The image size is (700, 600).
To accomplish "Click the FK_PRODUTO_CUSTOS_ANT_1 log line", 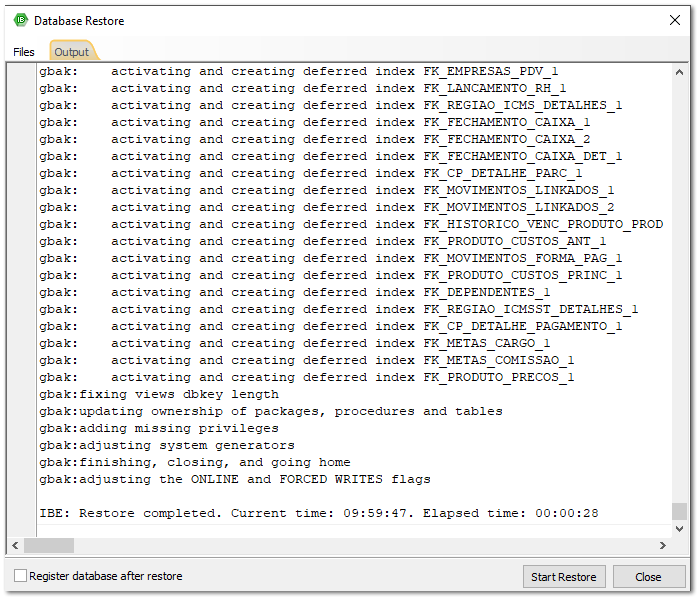I will click(323, 241).
